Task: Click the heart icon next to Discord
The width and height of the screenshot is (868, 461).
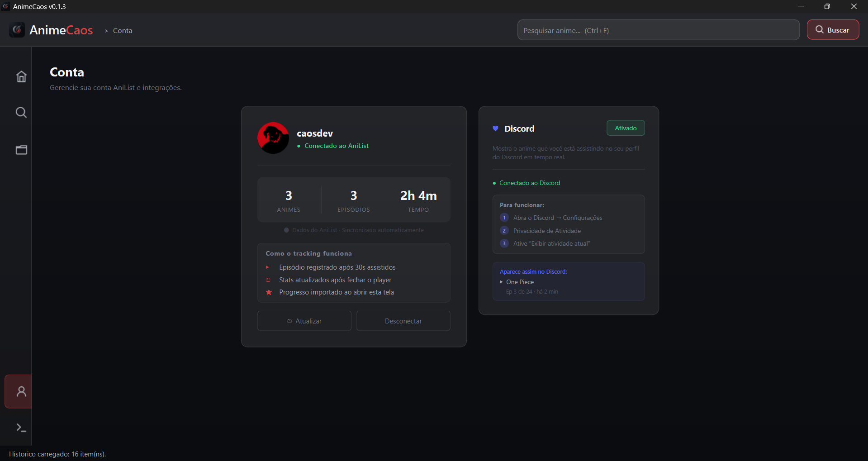Action: [495, 128]
